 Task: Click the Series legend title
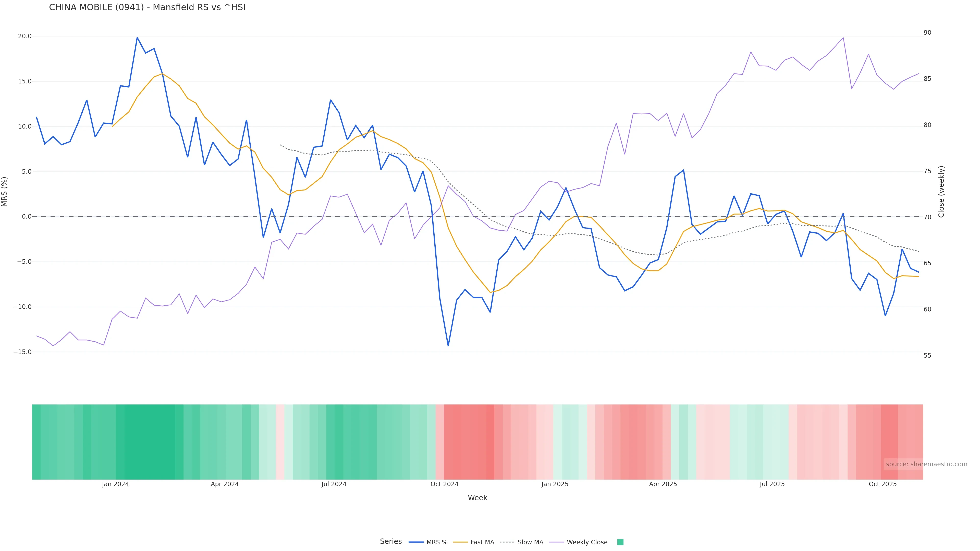click(391, 542)
